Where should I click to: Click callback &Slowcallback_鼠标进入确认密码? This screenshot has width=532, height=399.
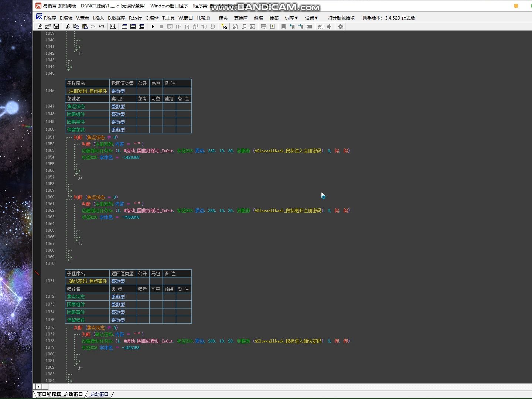pos(288,341)
